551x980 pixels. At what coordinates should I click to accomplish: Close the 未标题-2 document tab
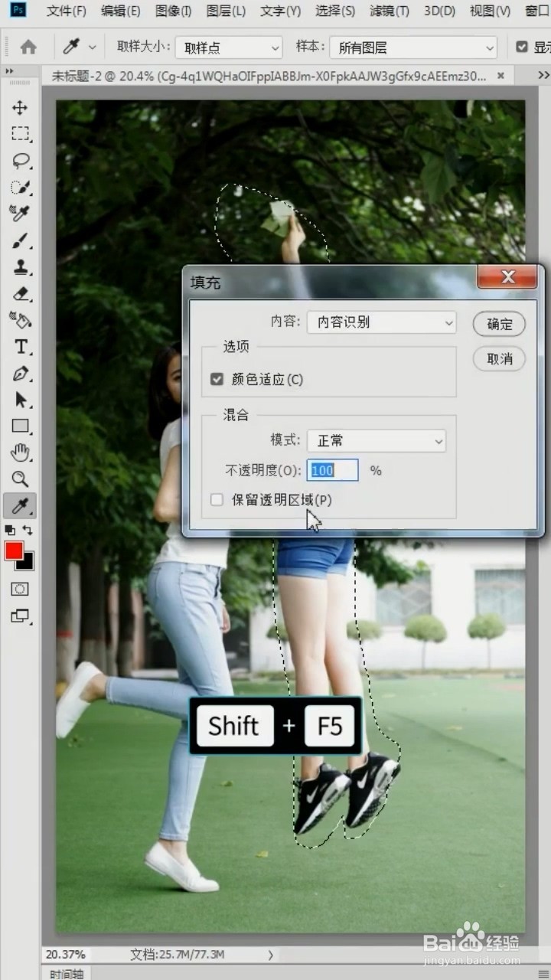tap(501, 76)
